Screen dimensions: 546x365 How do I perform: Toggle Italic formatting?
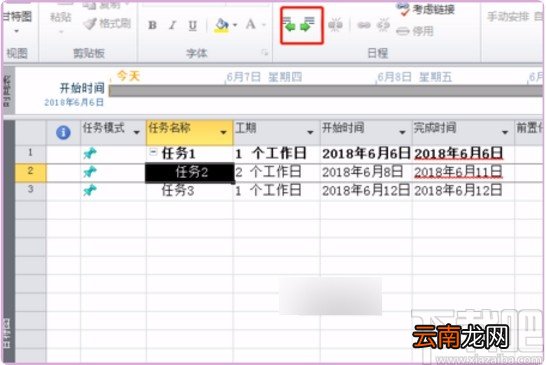pos(172,25)
